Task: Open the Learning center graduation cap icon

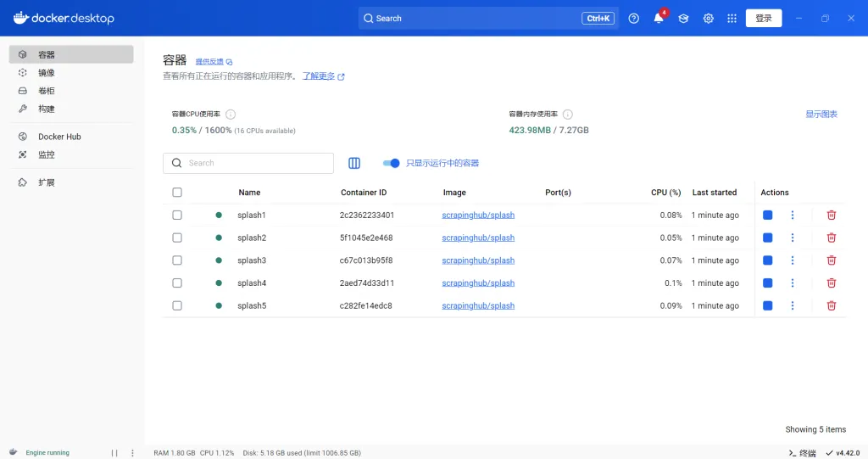Action: tap(683, 19)
